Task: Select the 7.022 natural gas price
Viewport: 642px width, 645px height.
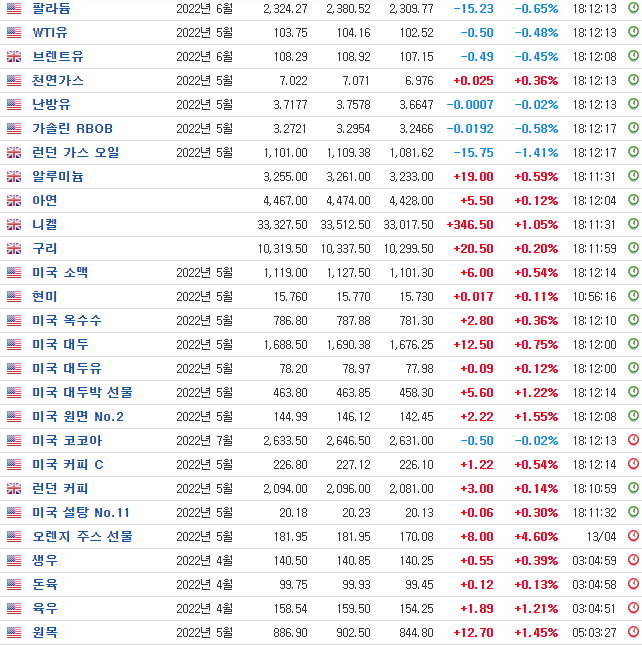Action: (x=293, y=81)
